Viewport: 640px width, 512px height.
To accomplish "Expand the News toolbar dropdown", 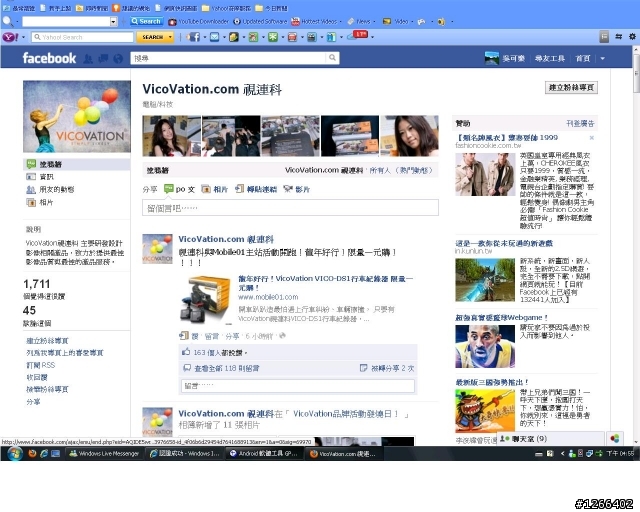I will tap(374, 21).
